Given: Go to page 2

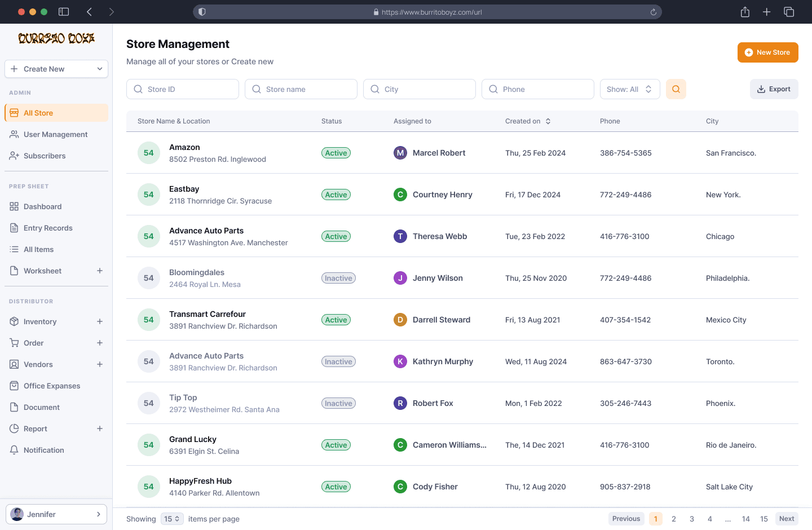Looking at the screenshot, I should click(x=674, y=519).
